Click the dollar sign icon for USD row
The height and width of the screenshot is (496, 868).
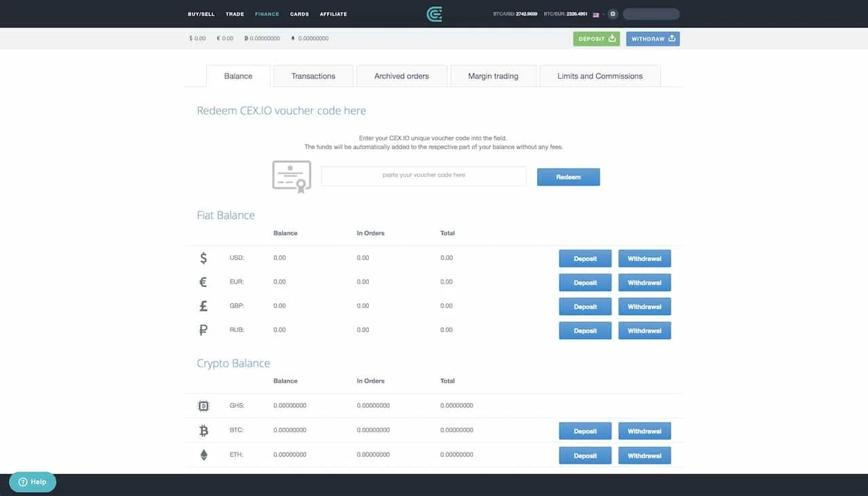[x=203, y=258]
